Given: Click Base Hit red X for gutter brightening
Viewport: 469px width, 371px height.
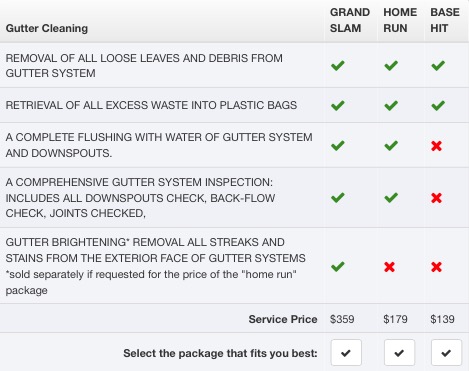Looking at the screenshot, I should click(436, 267).
